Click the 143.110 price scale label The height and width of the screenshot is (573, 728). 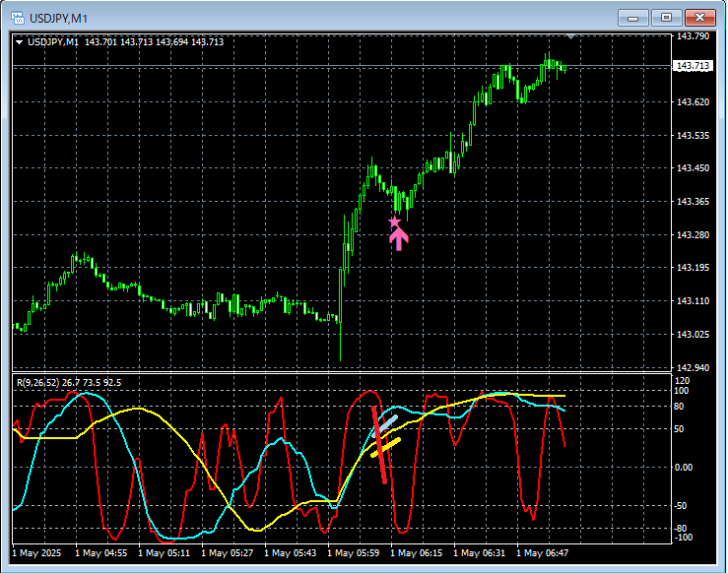point(693,301)
